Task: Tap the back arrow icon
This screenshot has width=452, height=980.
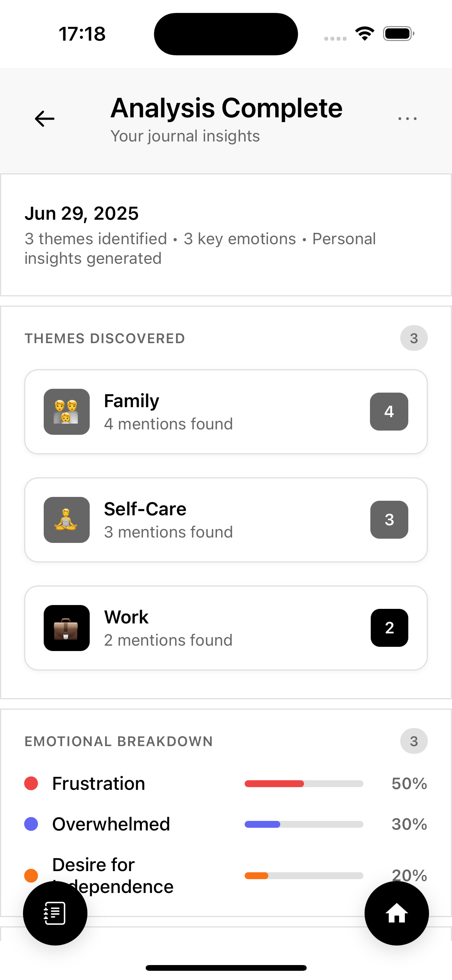Action: 44,118
